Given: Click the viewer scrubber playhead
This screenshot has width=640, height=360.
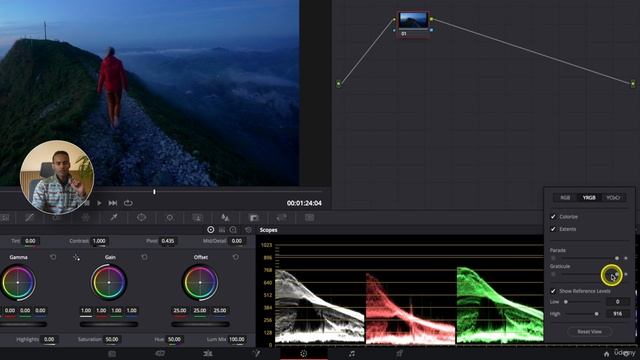Looking at the screenshot, I should coord(154,191).
